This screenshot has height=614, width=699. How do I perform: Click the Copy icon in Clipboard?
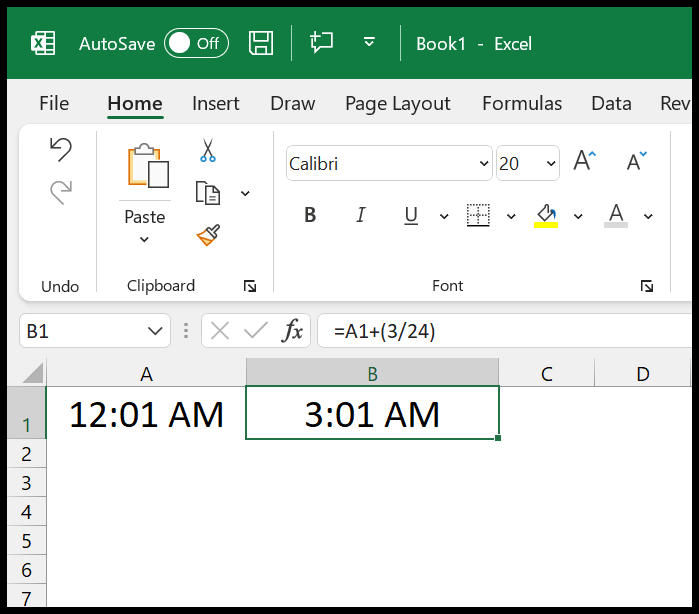tap(207, 193)
